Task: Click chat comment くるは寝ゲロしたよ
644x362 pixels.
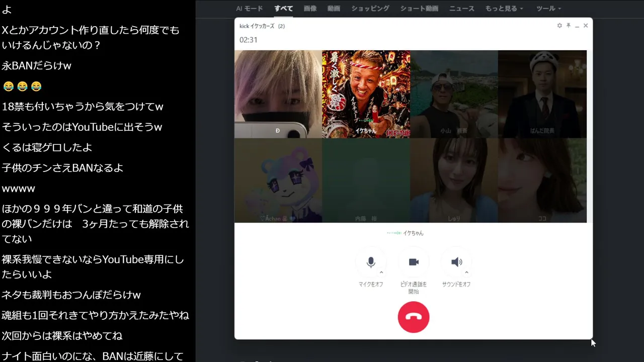Action: pos(47,147)
